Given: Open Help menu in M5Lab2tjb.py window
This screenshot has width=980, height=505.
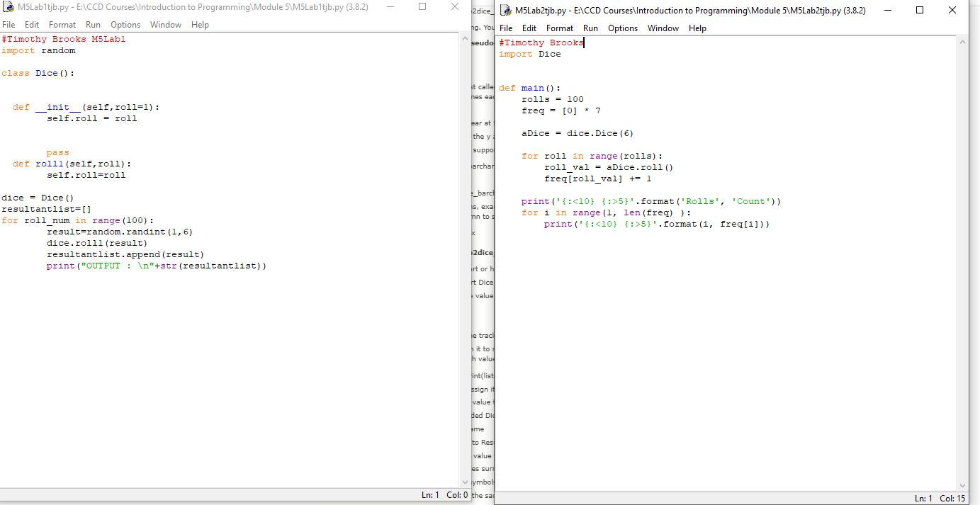Looking at the screenshot, I should pyautogui.click(x=697, y=28).
